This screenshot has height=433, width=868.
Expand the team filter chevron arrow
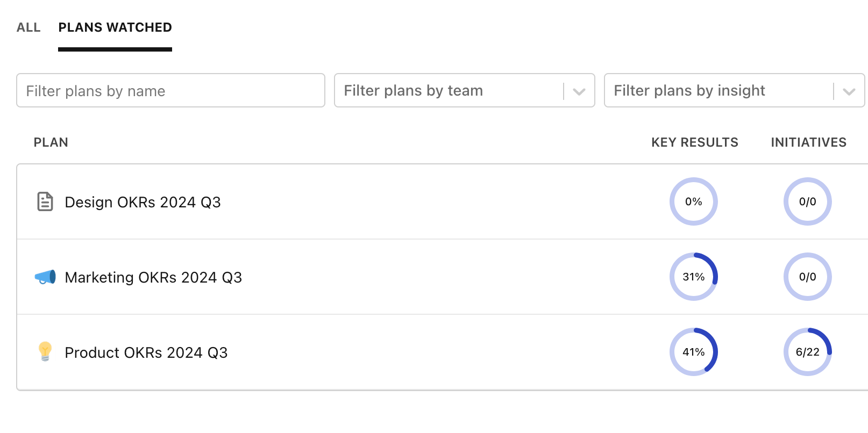tap(579, 91)
